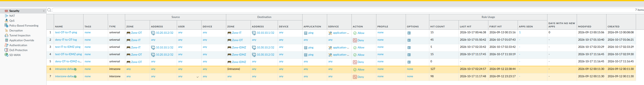644x85 pixels.
Task: Click the Authentication icon in sidebar
Action: pyautogui.click(x=6, y=45)
